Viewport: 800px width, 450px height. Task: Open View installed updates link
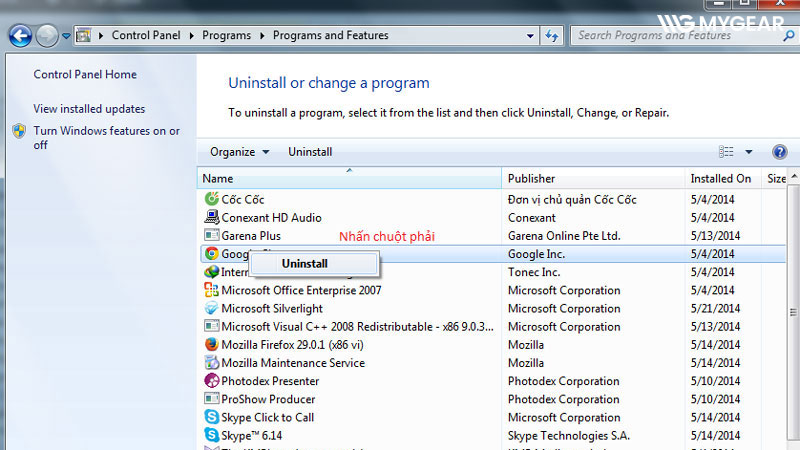[x=89, y=109]
